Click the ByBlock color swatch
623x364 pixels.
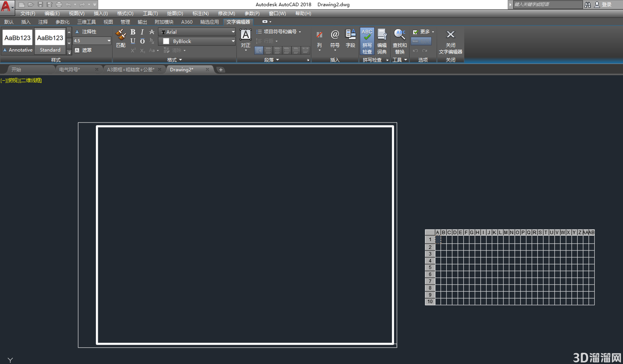click(166, 41)
